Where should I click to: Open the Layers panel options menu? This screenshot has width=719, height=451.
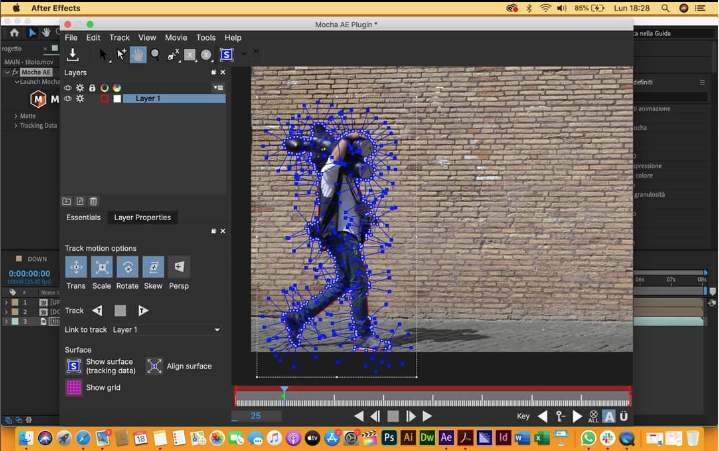(219, 87)
